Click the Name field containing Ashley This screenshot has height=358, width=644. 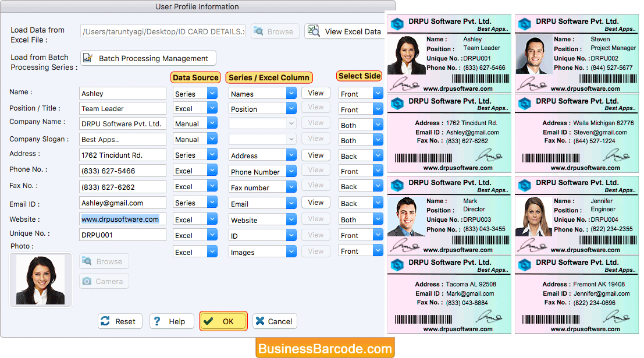click(x=122, y=93)
